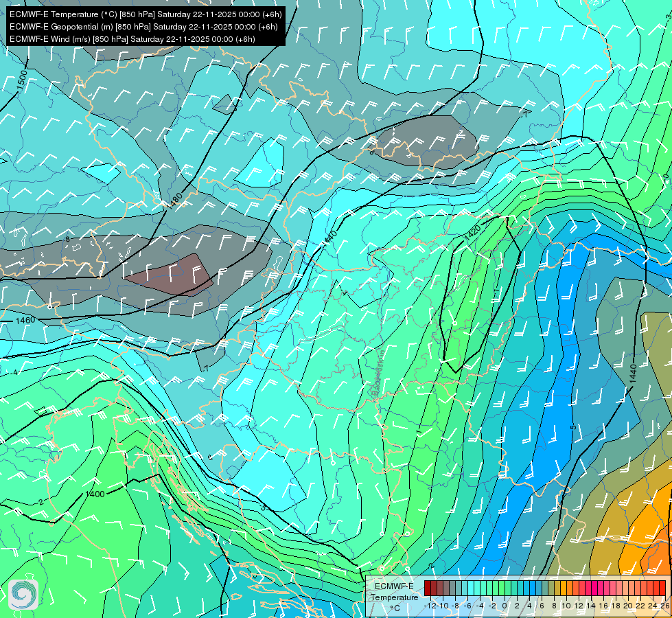Click the ECMWF-E Temperature legend title

pos(395,592)
